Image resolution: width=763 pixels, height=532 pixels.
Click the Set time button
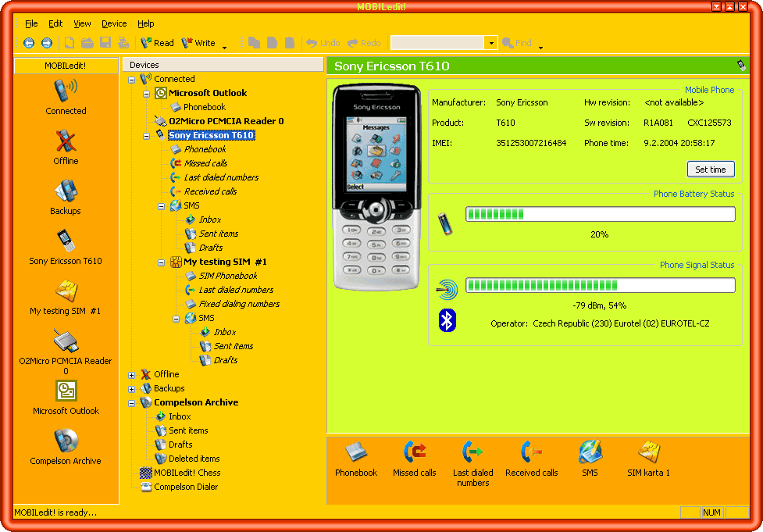711,170
